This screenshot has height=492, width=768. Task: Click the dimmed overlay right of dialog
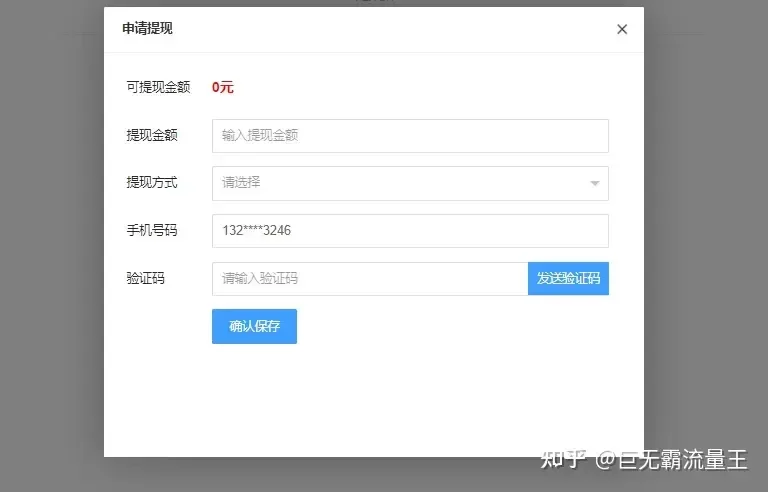[x=705, y=250]
